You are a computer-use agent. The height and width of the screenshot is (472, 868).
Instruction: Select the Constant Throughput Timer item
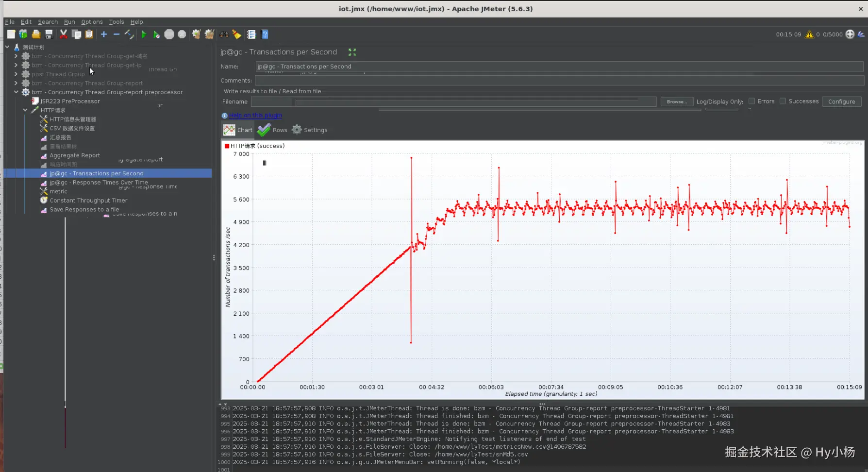pos(88,201)
